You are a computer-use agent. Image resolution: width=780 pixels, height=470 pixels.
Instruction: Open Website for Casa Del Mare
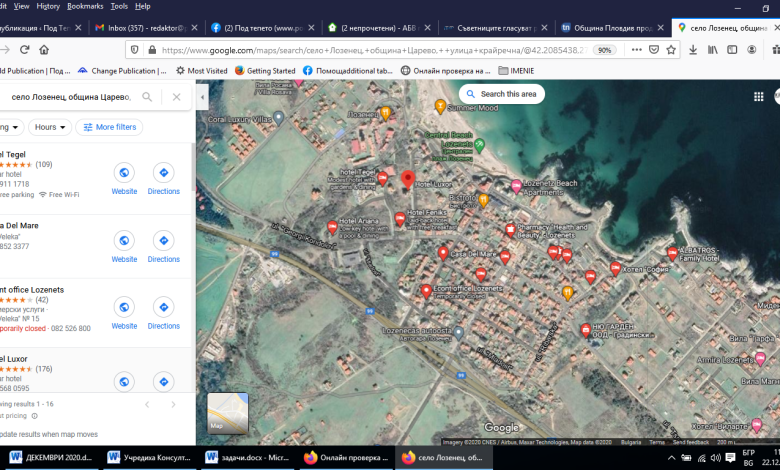click(x=124, y=247)
